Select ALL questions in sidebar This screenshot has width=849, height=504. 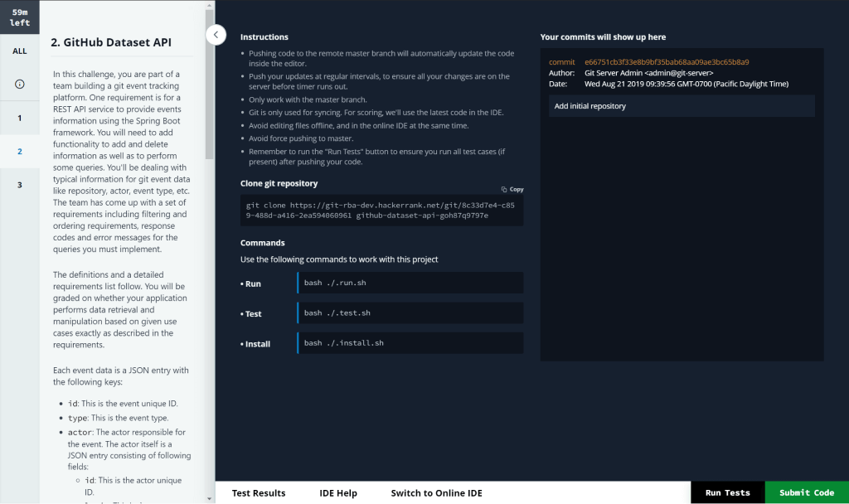click(20, 51)
